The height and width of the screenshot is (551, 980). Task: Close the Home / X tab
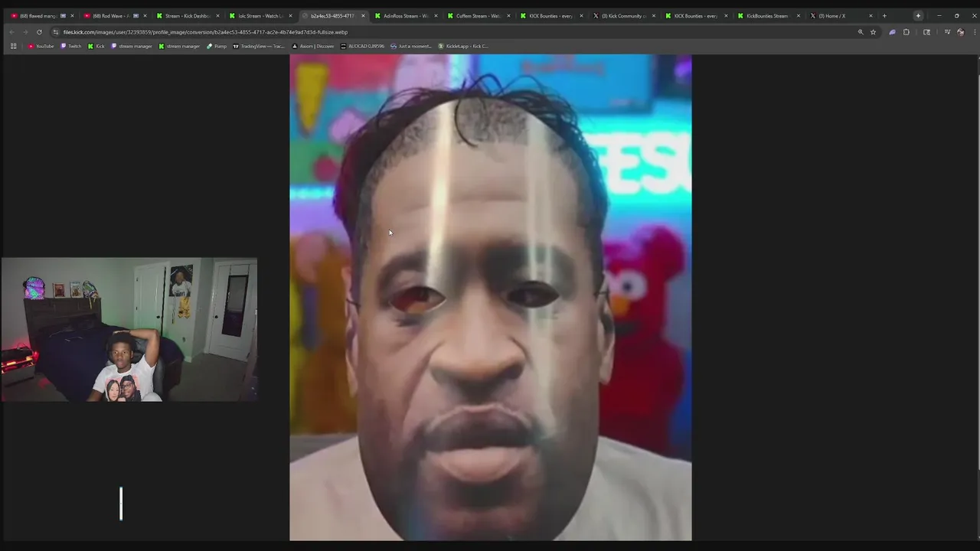pyautogui.click(x=871, y=15)
